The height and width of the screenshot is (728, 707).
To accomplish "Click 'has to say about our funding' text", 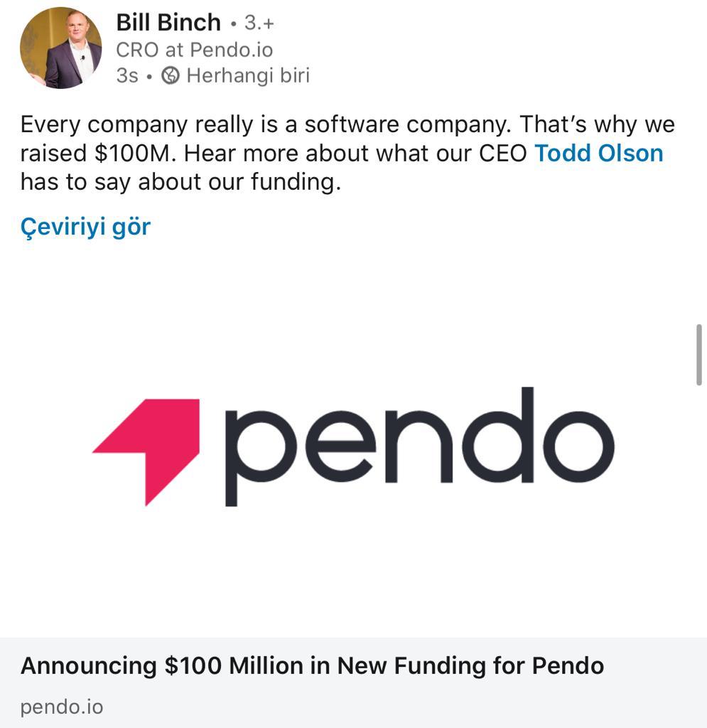I will 180,182.
